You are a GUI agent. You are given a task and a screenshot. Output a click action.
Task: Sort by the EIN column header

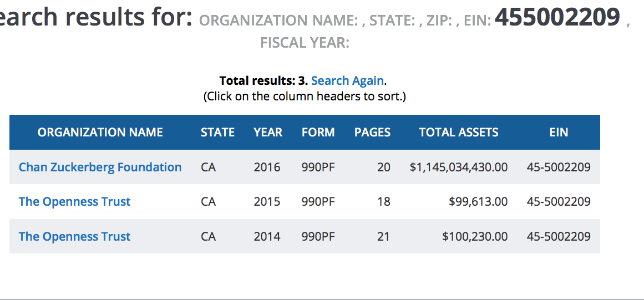click(x=559, y=132)
